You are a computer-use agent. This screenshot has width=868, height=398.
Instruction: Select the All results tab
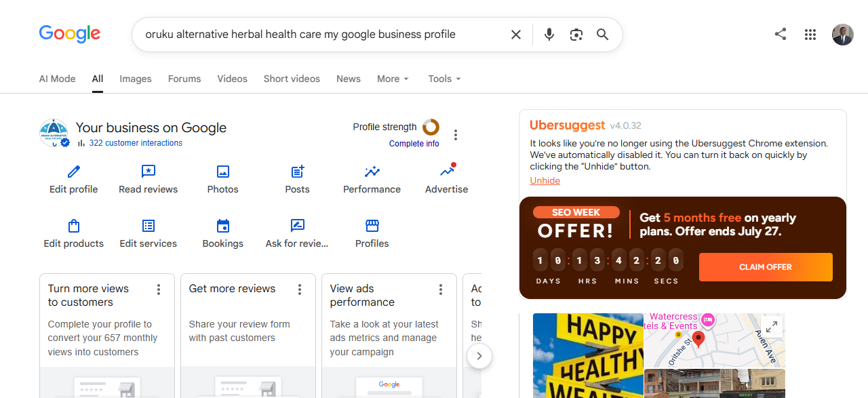[98, 79]
